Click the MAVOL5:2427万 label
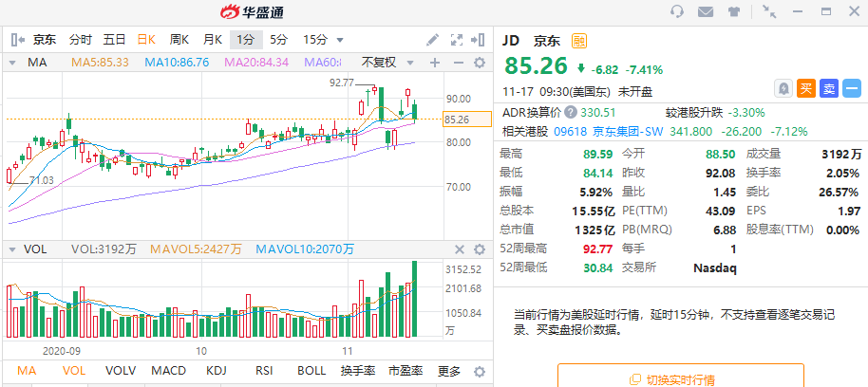Screen dimensions: 868x387 point(196,249)
